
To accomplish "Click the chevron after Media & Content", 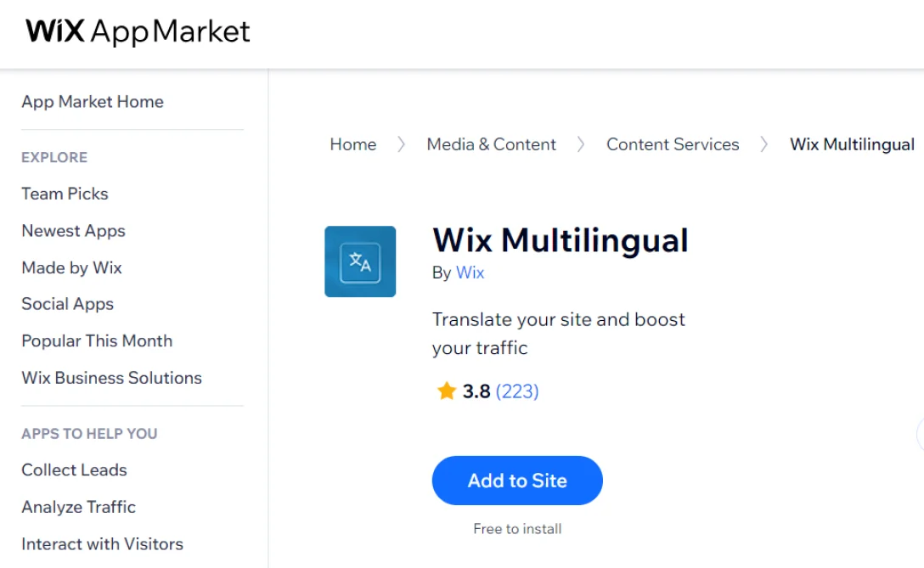I will click(x=581, y=144).
